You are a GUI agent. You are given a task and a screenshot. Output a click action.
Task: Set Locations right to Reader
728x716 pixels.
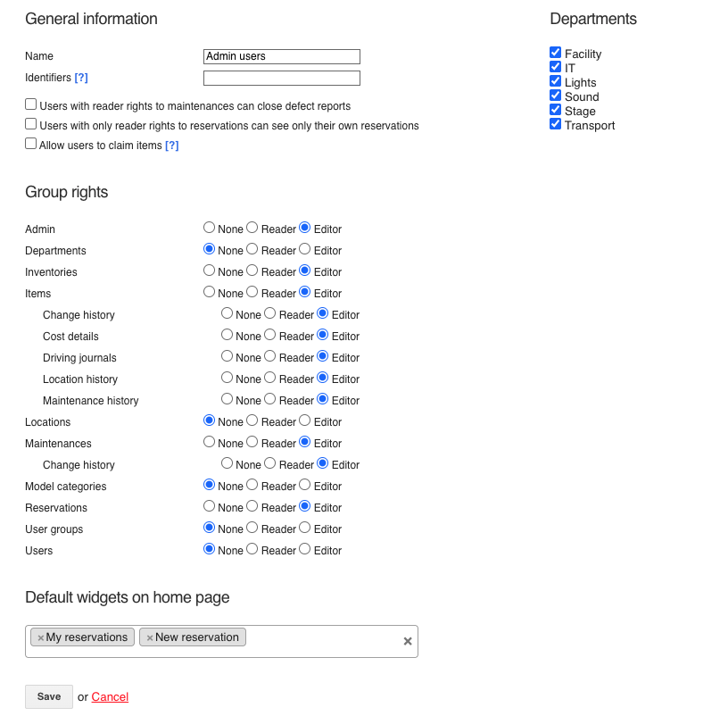[252, 420]
